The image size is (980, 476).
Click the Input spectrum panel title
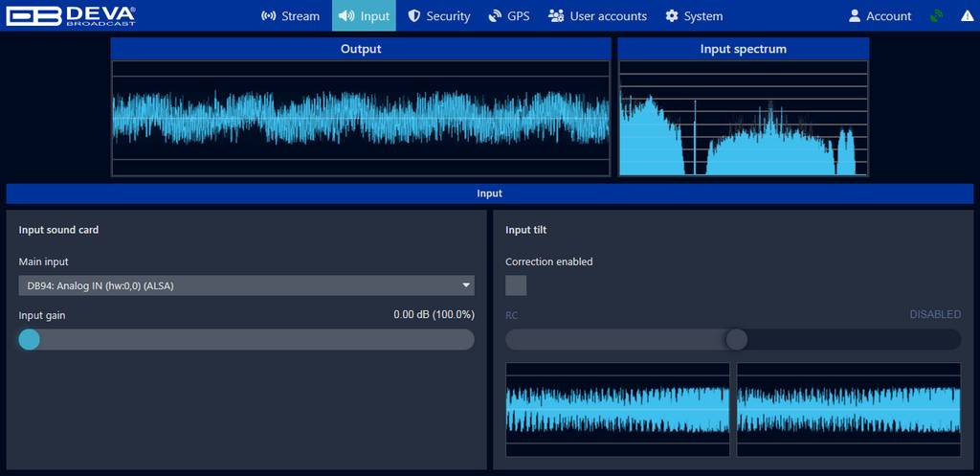point(744,49)
